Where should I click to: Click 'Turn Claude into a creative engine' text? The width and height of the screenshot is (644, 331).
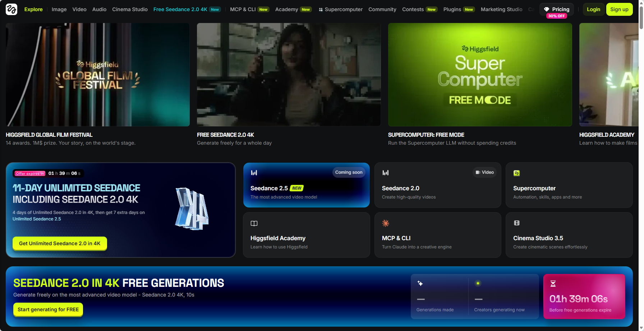coord(417,247)
